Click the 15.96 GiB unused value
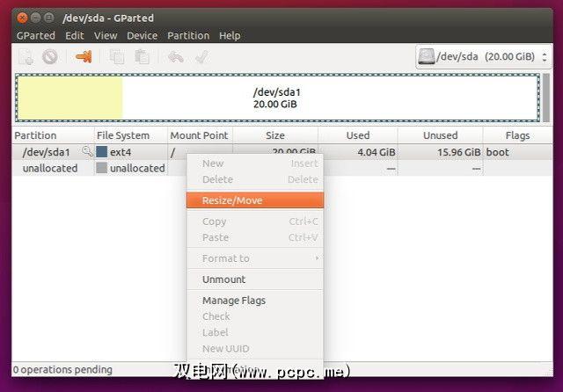Screen dimensions: 563x392 tap(459, 152)
